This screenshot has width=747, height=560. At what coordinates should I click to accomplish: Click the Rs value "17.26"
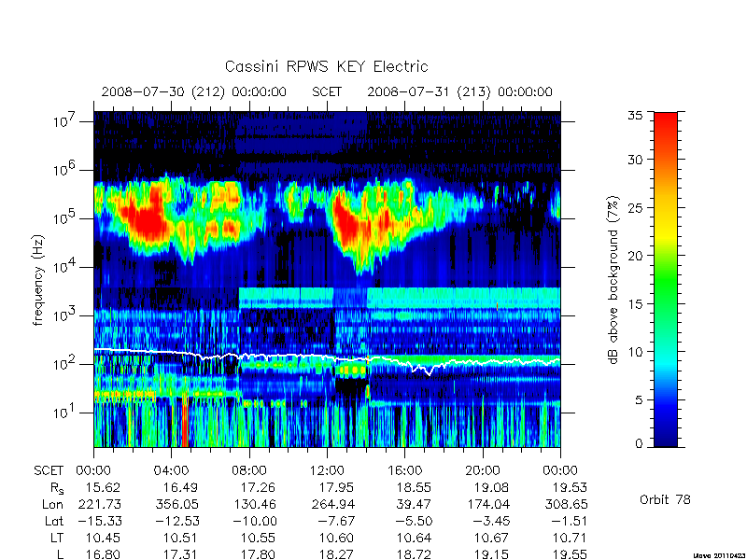(x=258, y=488)
